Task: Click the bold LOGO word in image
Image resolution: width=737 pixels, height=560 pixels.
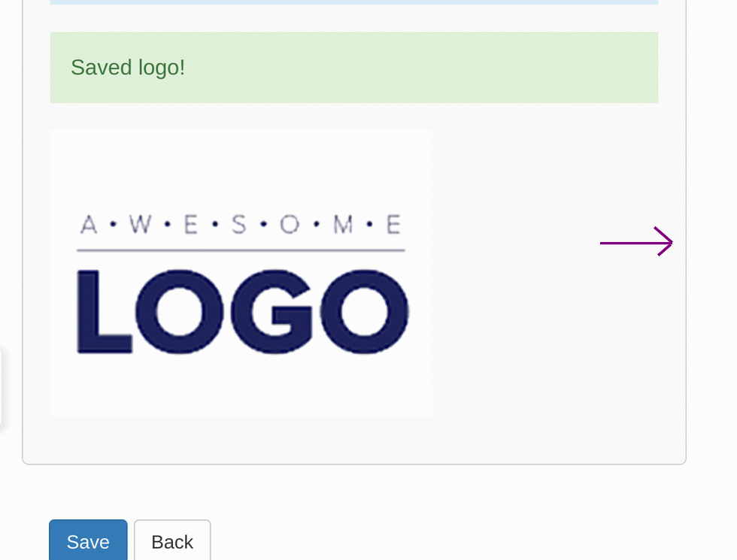Action: [x=243, y=311]
